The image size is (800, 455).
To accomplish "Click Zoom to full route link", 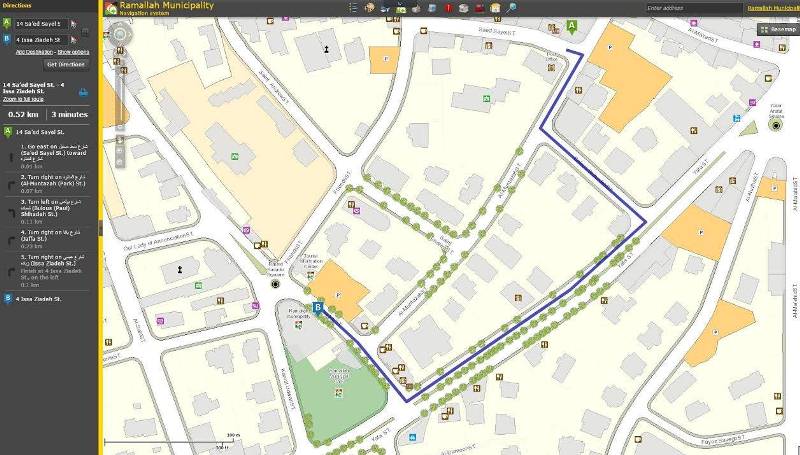I will pos(23,101).
